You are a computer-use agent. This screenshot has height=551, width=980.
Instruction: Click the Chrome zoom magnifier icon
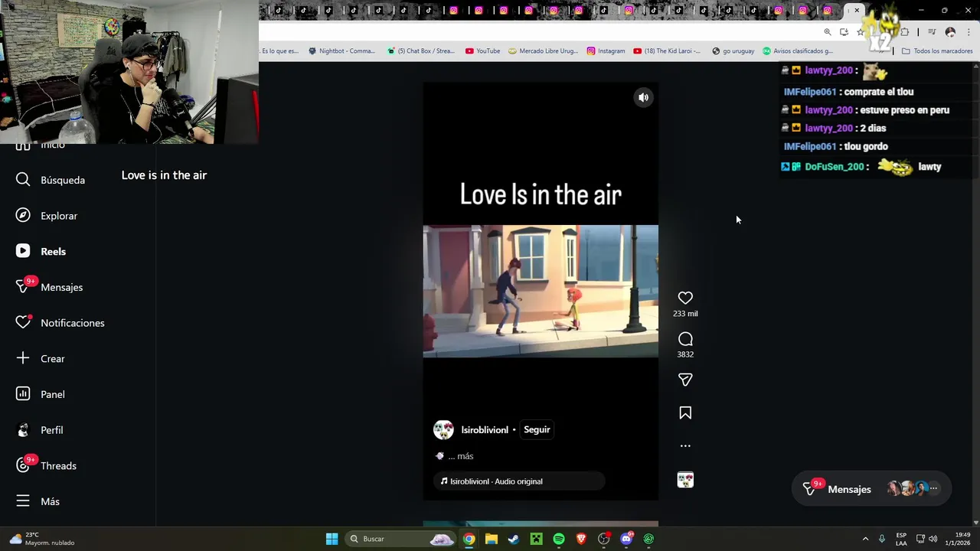pos(828,32)
